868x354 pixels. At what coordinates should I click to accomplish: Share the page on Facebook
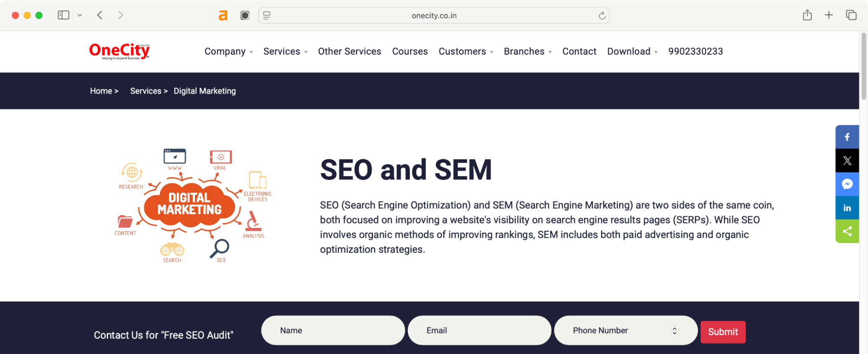pyautogui.click(x=847, y=137)
